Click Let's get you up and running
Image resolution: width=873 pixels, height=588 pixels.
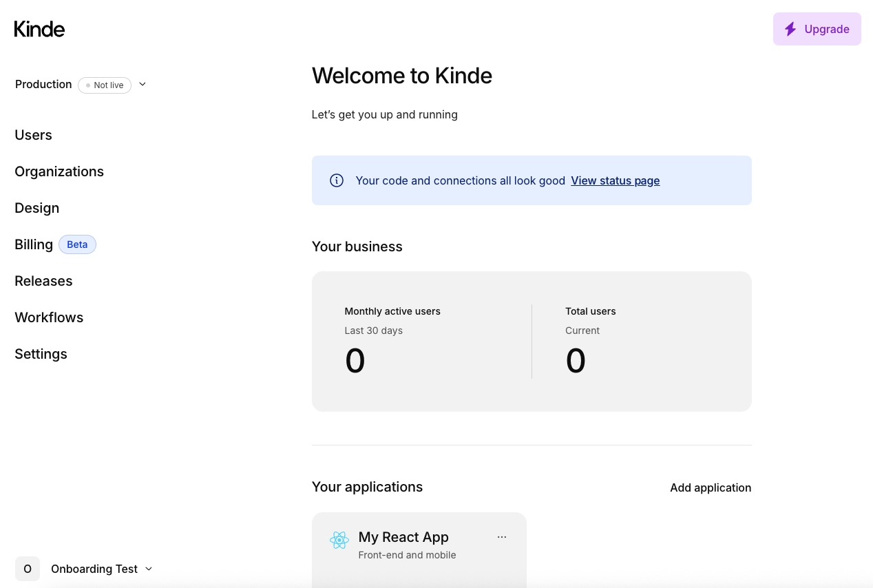385,114
